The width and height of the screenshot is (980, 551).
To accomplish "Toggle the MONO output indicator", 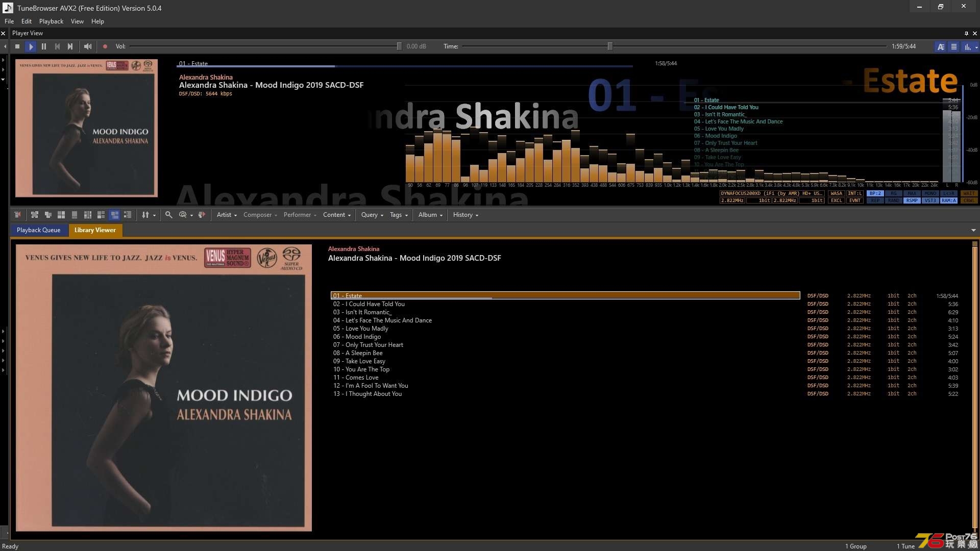I will [x=930, y=193].
